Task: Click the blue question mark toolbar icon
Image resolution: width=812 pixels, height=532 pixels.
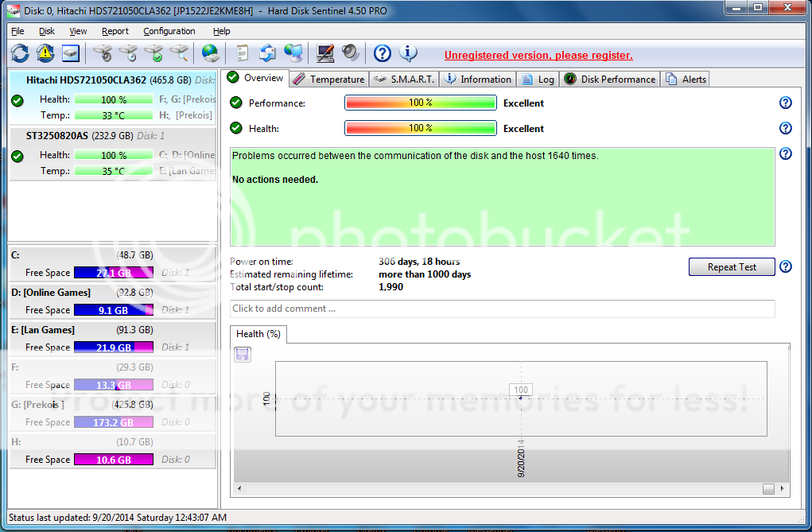Action: click(x=383, y=53)
